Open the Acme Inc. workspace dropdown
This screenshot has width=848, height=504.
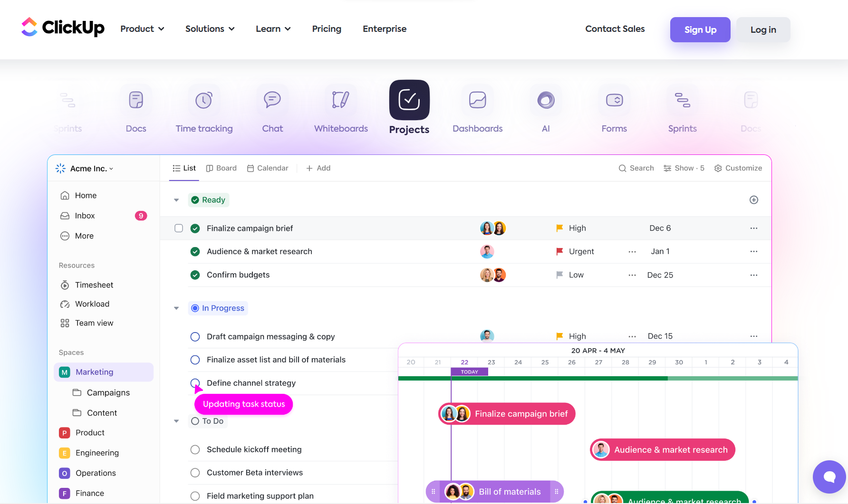coord(91,169)
